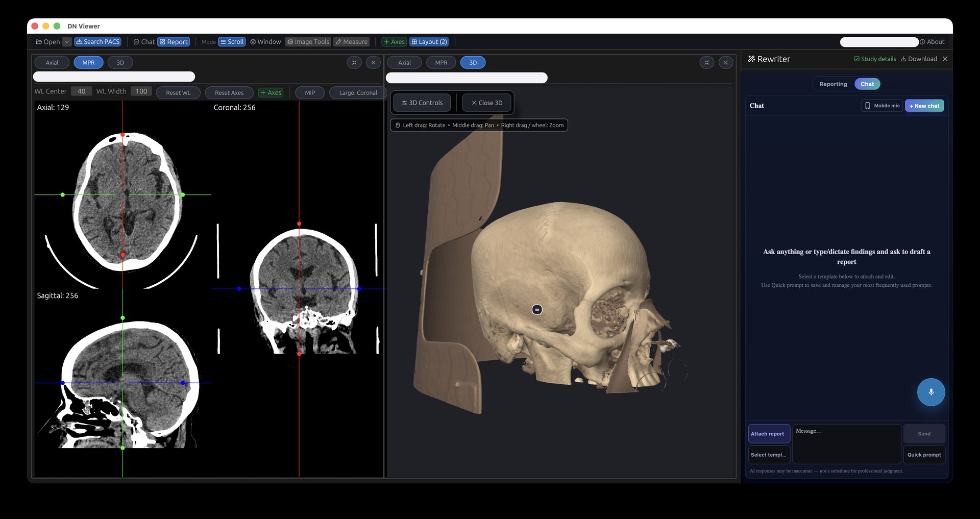Viewport: 980px width, 519px height.
Task: Toggle the Report panel button
Action: (x=174, y=42)
